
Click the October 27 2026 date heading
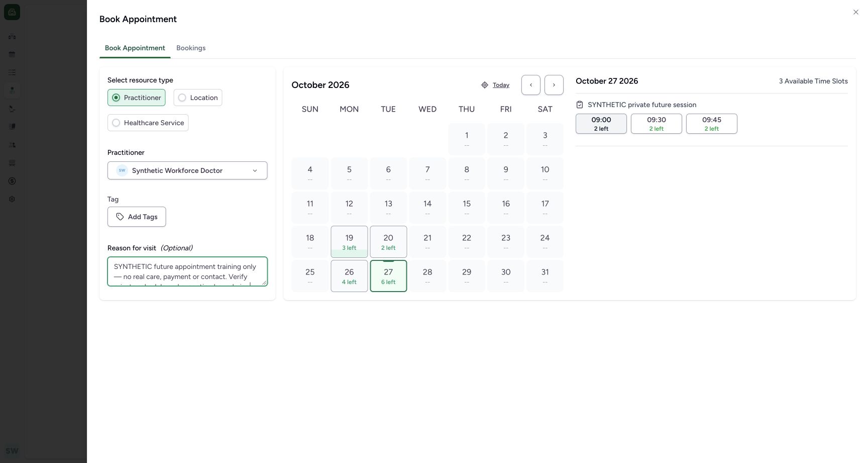coord(607,81)
